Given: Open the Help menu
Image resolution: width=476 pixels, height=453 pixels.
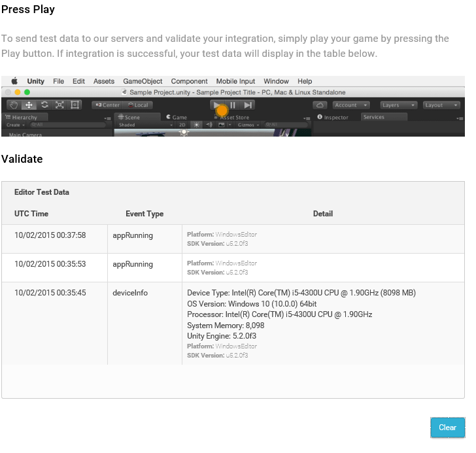Looking at the screenshot, I should (305, 81).
